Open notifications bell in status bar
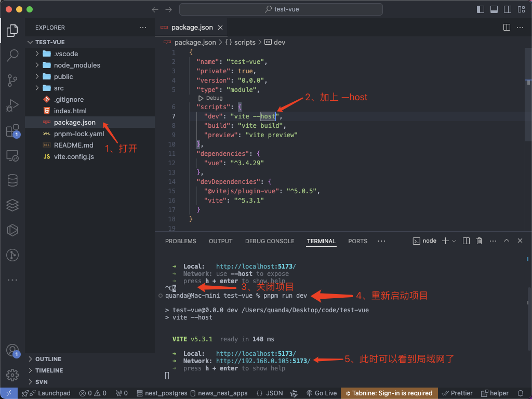 pos(521,393)
